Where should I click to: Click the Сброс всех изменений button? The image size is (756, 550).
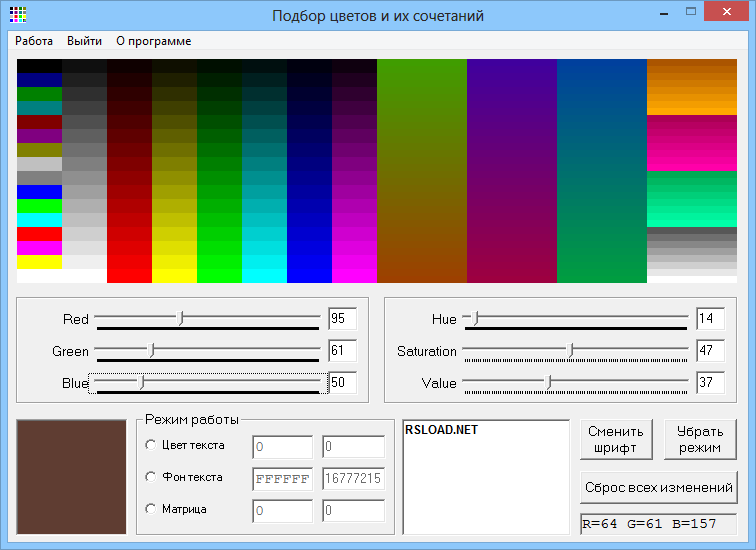[659, 487]
